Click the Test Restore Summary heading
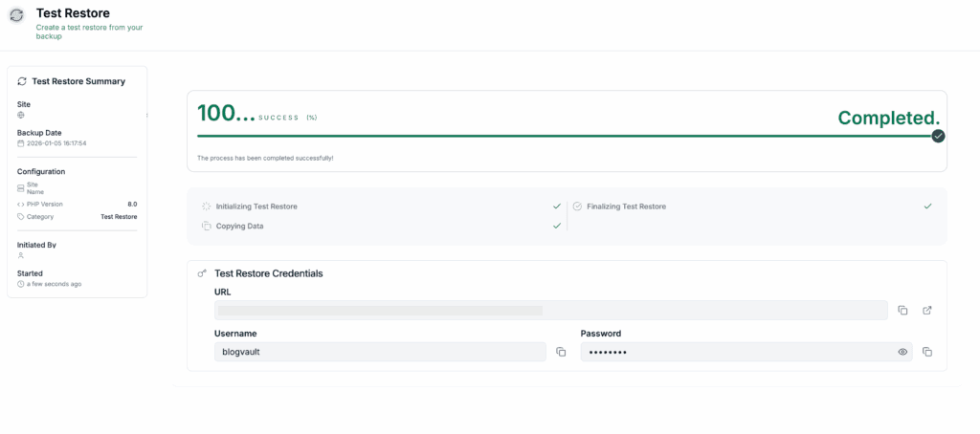This screenshot has width=980, height=434. (78, 81)
